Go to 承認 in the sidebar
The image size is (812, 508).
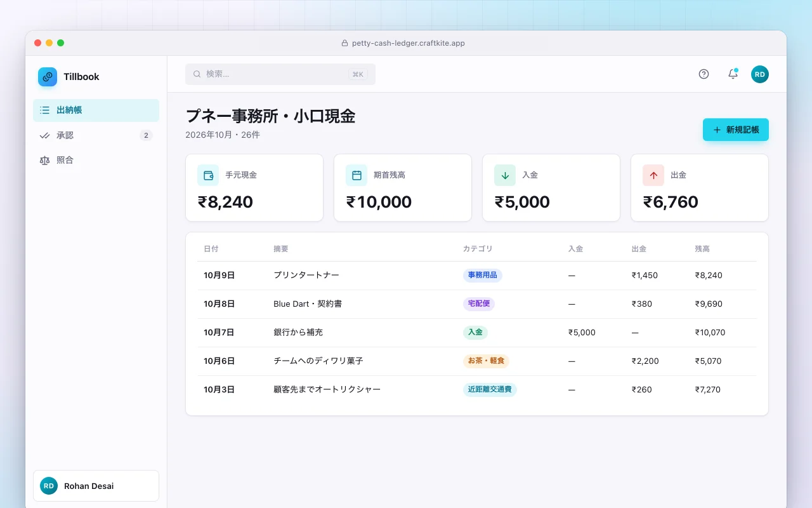click(96, 135)
